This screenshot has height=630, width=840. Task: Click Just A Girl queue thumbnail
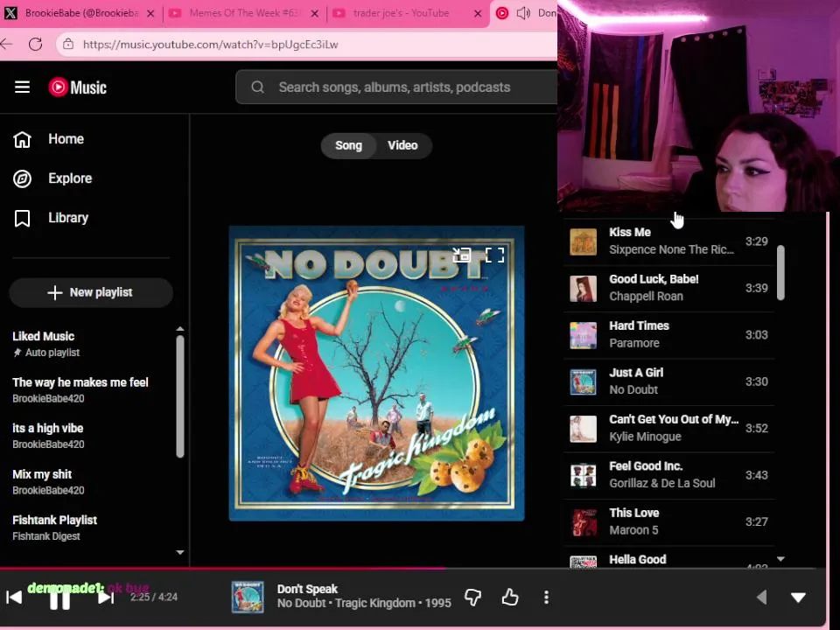pos(583,382)
